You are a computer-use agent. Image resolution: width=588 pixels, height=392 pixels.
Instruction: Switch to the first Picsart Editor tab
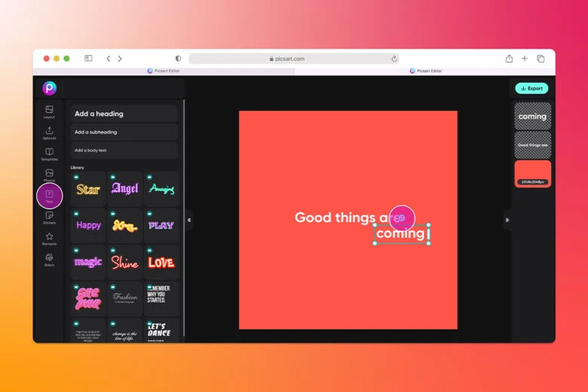(163, 71)
